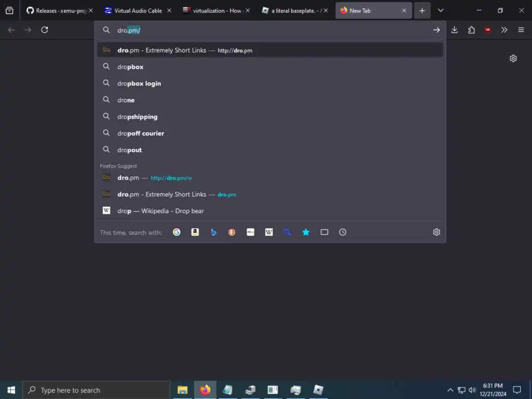Image resolution: width=532 pixels, height=399 pixels.
Task: Close the Releases xemu-project tab
Action: click(x=91, y=11)
